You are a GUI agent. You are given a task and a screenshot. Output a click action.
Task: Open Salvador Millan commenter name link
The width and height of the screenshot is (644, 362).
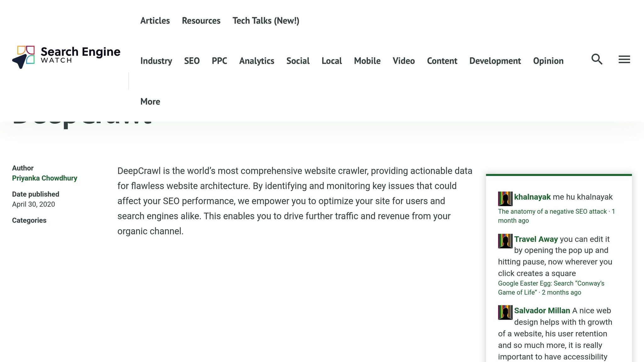click(x=542, y=310)
